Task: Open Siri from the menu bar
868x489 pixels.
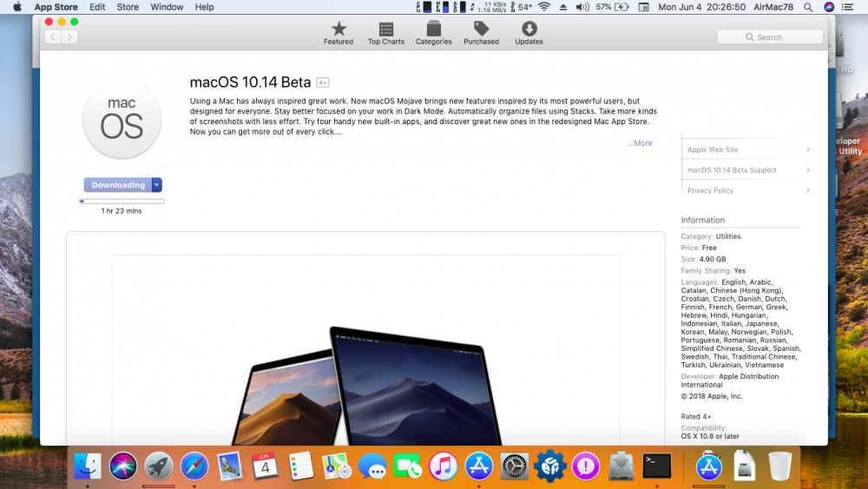Action: pos(829,7)
